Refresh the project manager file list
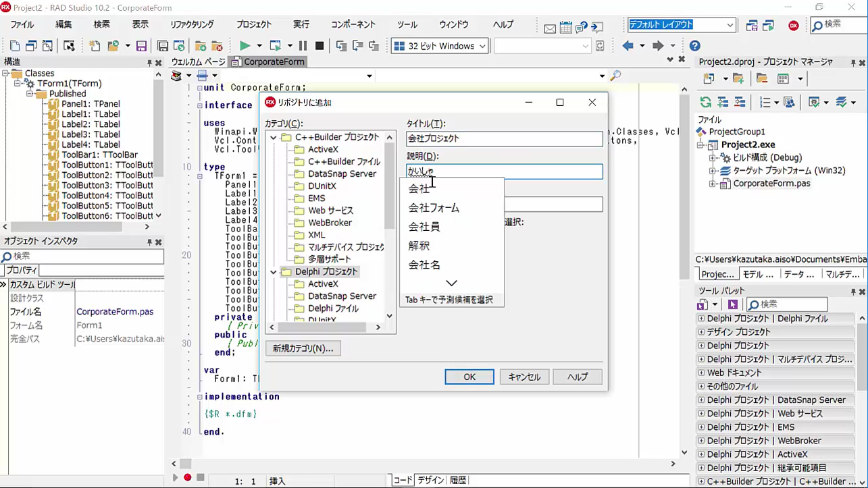The image size is (868, 488). (x=706, y=102)
